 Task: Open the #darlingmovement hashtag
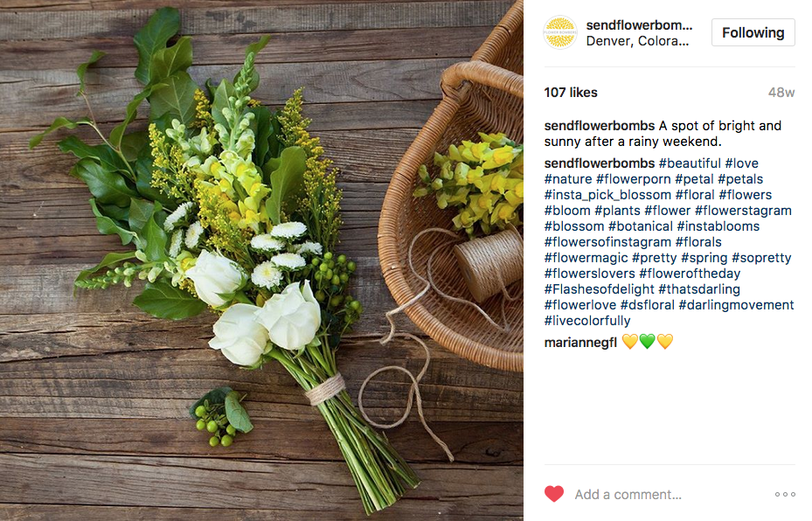pos(736,304)
